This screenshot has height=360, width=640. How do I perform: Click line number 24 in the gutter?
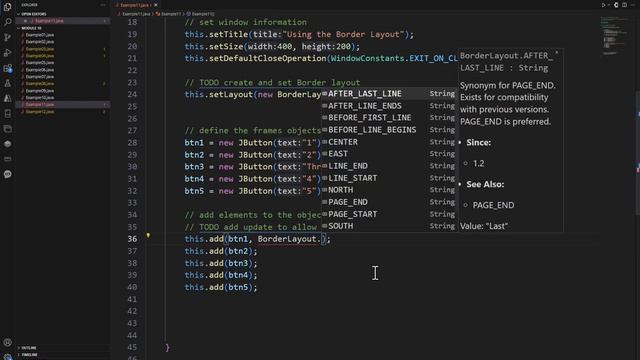pos(132,94)
